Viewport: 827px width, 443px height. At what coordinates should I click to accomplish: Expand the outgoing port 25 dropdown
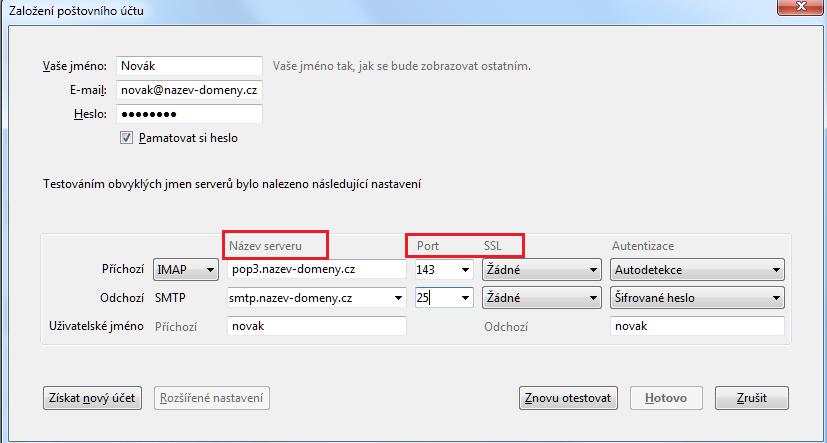click(x=464, y=297)
